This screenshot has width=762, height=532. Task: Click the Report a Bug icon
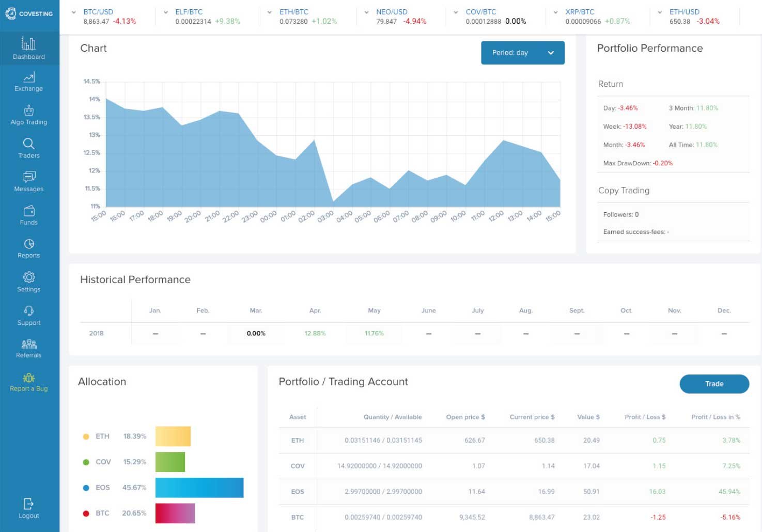click(x=29, y=378)
